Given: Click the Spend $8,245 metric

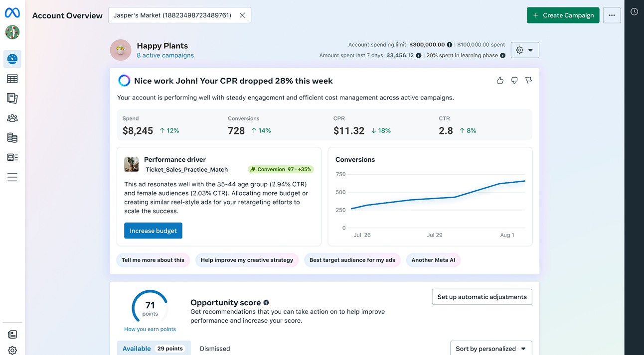Looking at the screenshot, I should 151,125.
